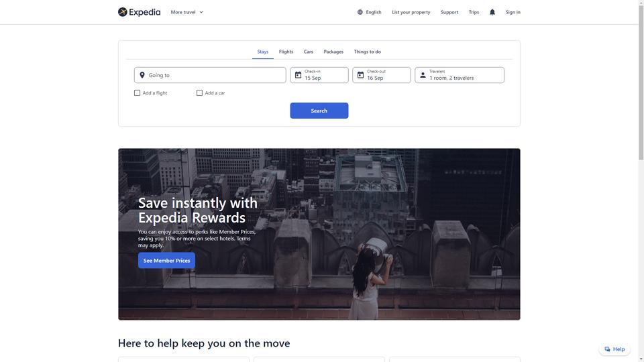Select the Things to do tab
This screenshot has height=362, width=644.
(x=367, y=52)
